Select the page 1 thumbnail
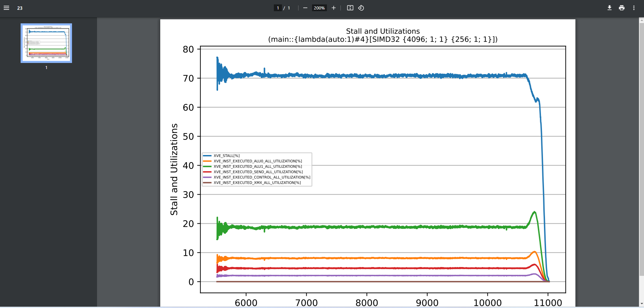Image resolution: width=644 pixels, height=308 pixels. coord(46,43)
